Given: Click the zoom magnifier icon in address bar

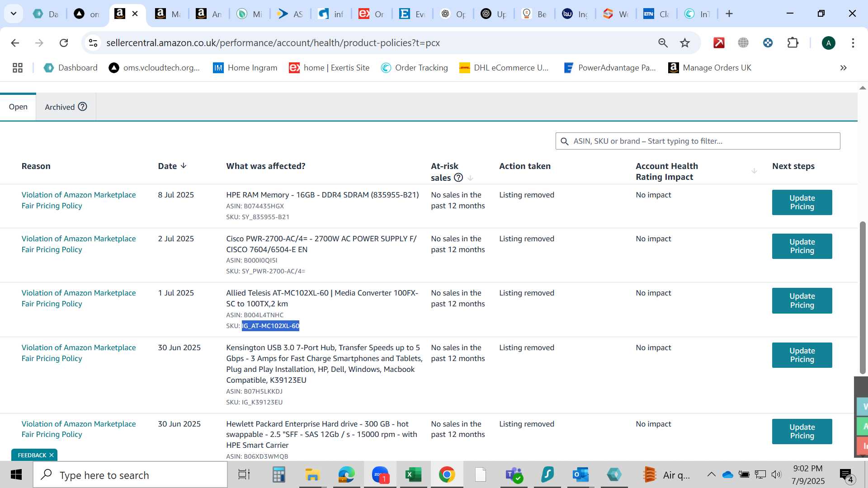Looking at the screenshot, I should click(x=663, y=43).
